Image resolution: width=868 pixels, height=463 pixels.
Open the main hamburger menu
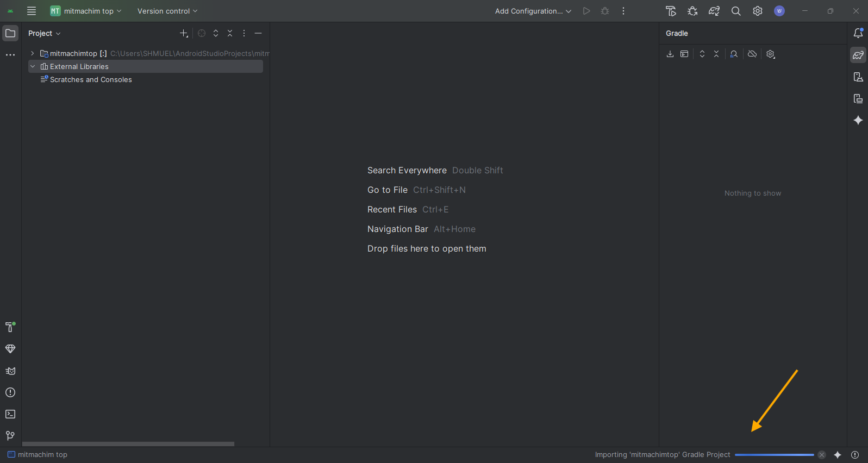[32, 11]
